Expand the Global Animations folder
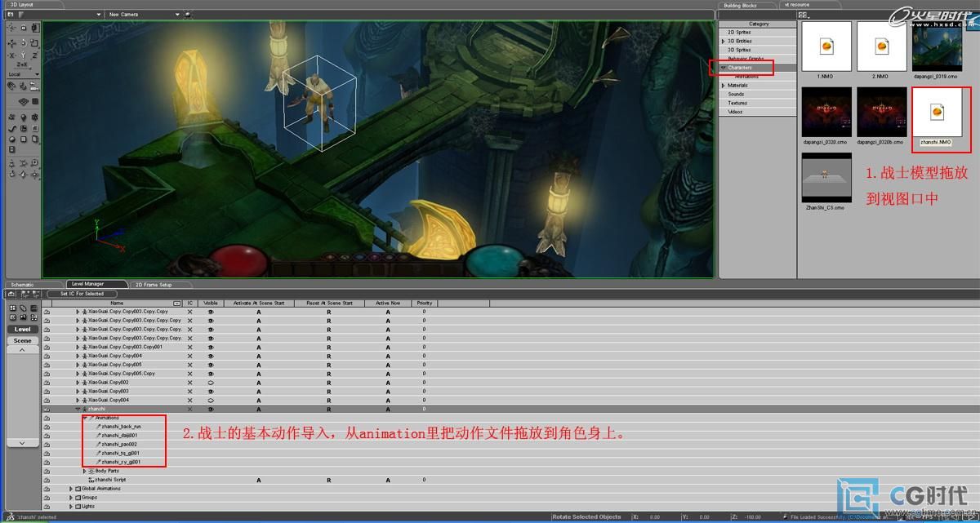This screenshot has width=980, height=523. (x=71, y=490)
